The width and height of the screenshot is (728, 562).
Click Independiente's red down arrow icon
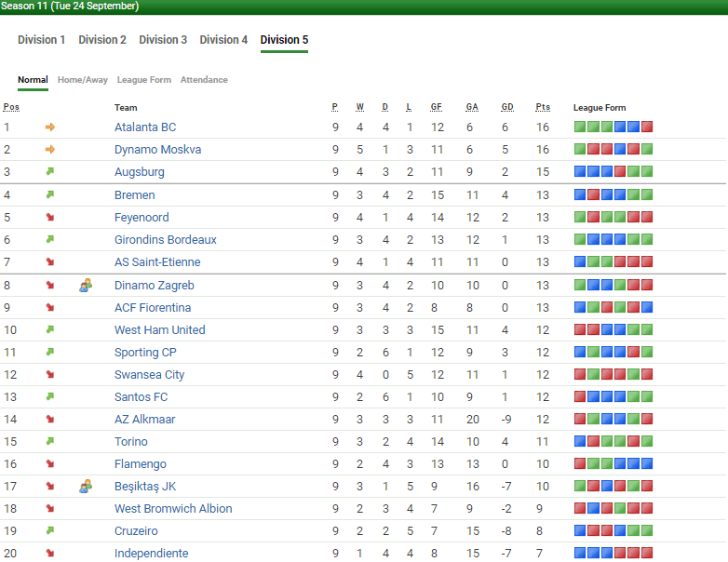(50, 554)
